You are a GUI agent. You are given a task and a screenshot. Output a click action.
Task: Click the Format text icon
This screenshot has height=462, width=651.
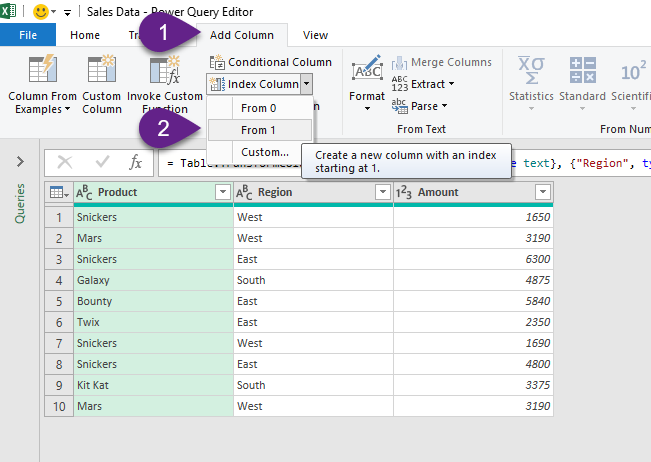click(367, 69)
